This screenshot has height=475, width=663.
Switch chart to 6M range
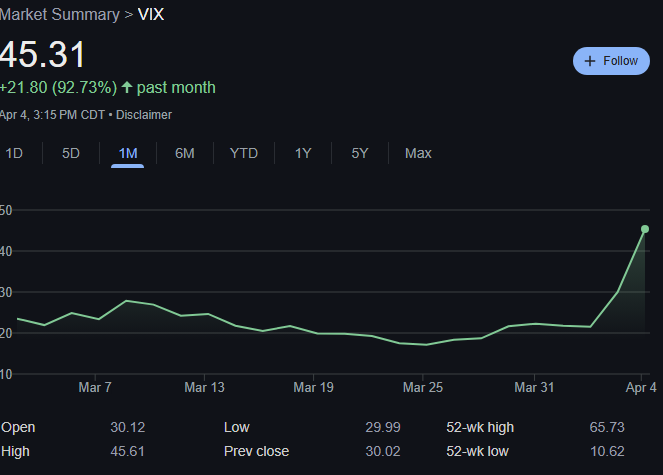185,153
